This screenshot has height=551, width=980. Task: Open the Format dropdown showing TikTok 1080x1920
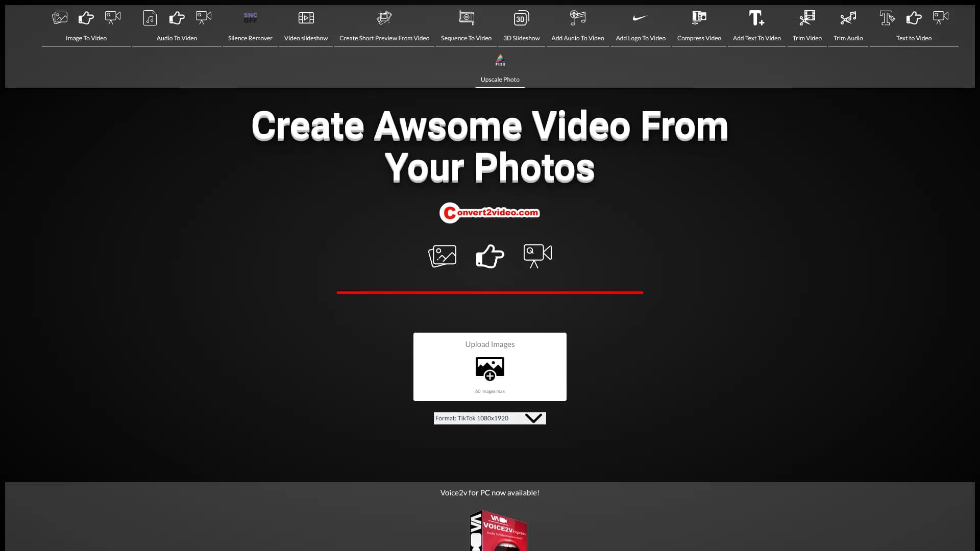(x=489, y=418)
